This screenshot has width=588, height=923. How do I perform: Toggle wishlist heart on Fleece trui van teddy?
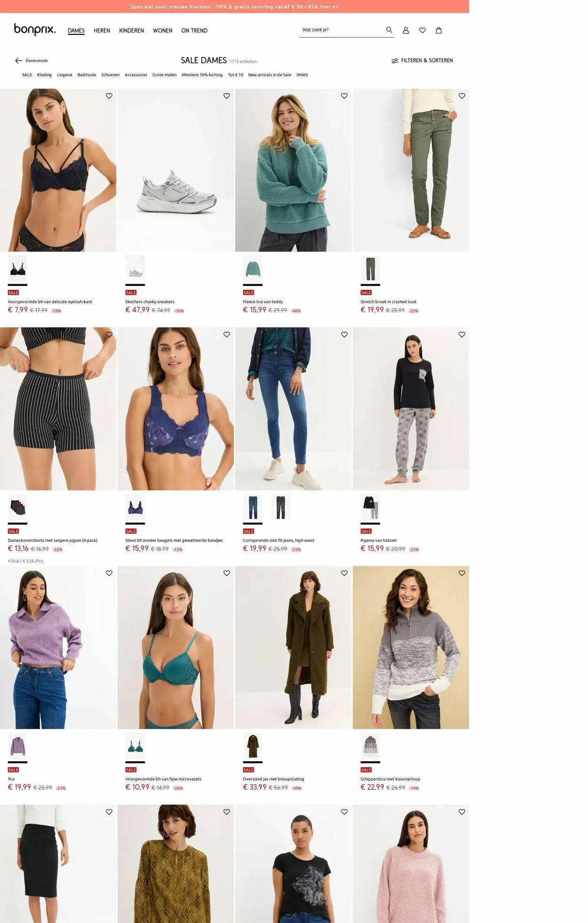tap(344, 96)
